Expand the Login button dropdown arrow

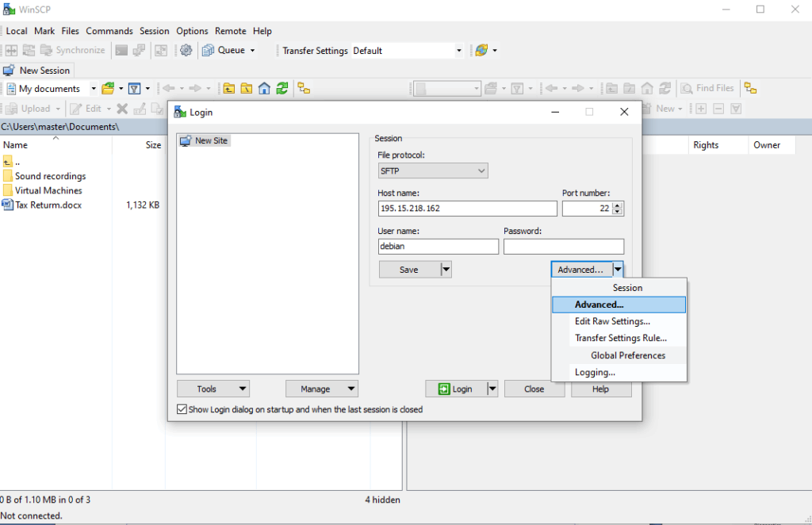[x=492, y=389]
